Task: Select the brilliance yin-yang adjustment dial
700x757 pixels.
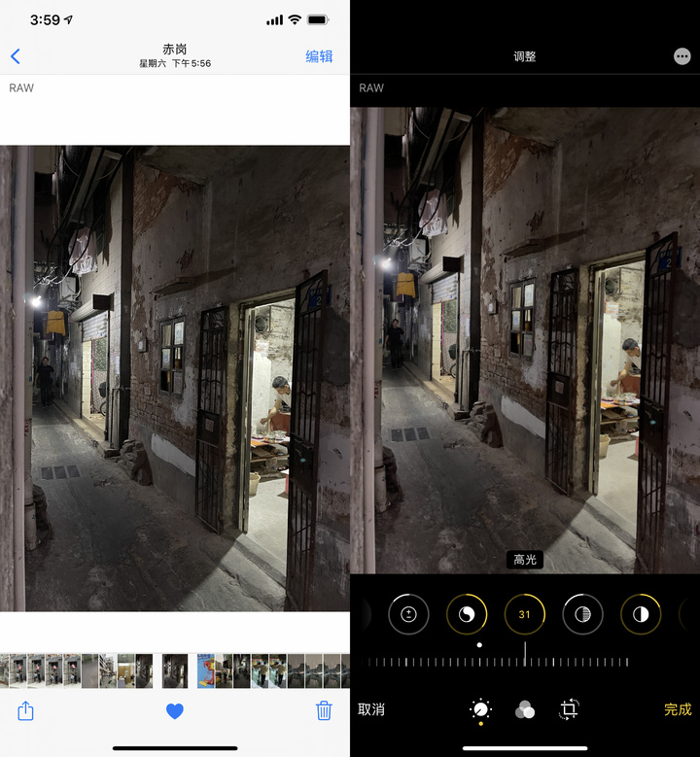Action: pos(467,614)
